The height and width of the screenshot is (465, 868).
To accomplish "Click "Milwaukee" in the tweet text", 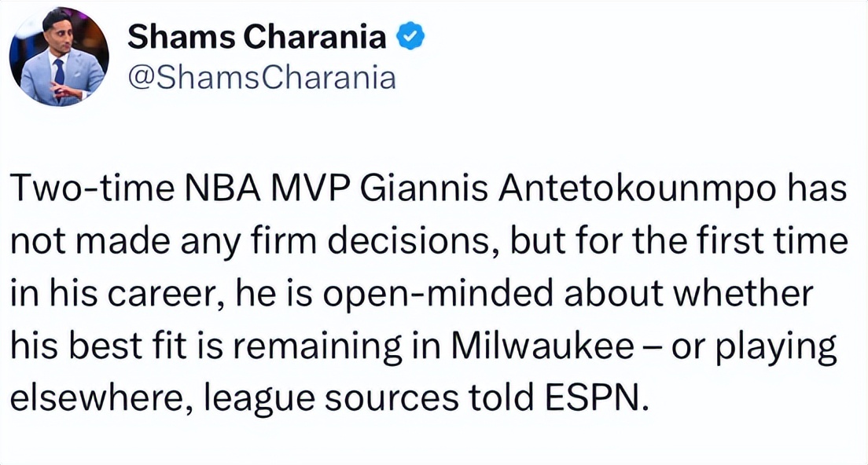I will tap(543, 346).
